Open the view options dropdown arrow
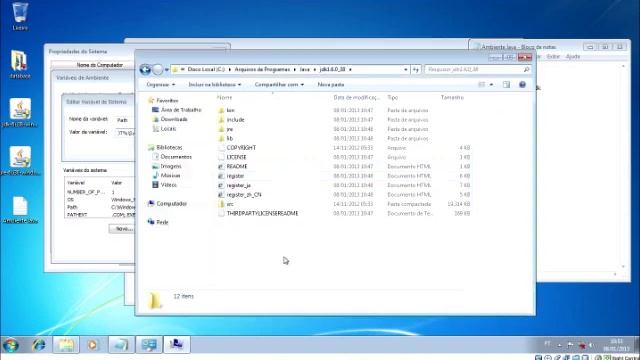The width and height of the screenshot is (640, 360). (x=491, y=84)
